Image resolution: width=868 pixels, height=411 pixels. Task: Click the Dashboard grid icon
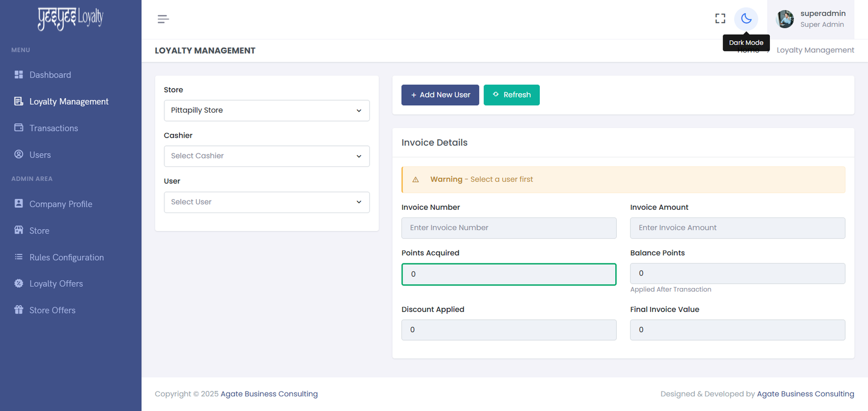19,75
